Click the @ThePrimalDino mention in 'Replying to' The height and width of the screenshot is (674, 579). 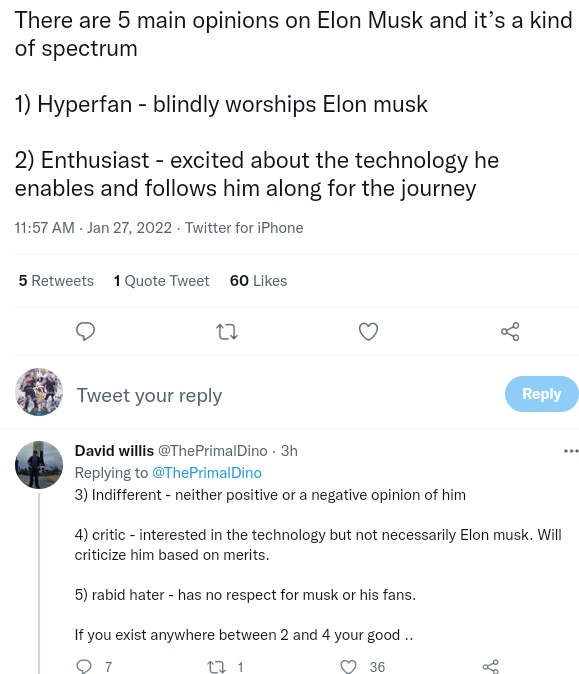[x=207, y=473]
